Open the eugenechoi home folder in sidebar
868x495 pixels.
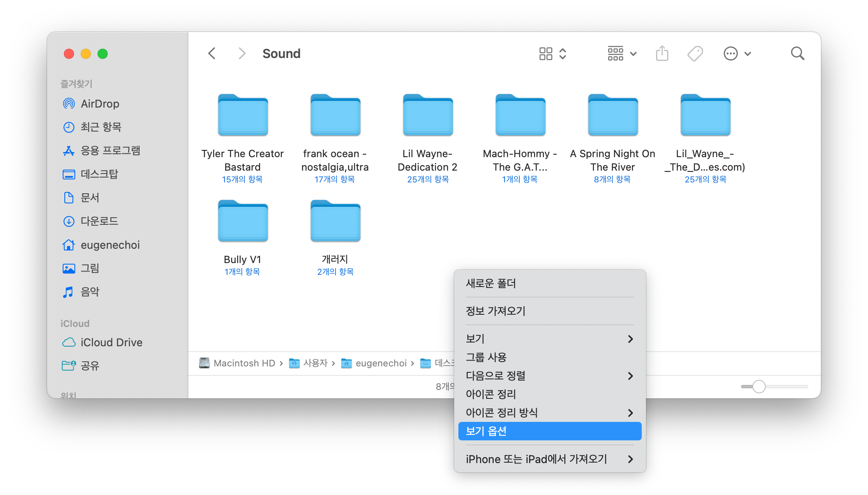click(x=110, y=245)
